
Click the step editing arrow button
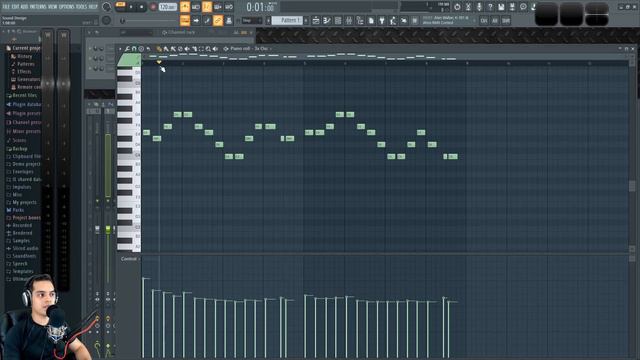coord(196,20)
